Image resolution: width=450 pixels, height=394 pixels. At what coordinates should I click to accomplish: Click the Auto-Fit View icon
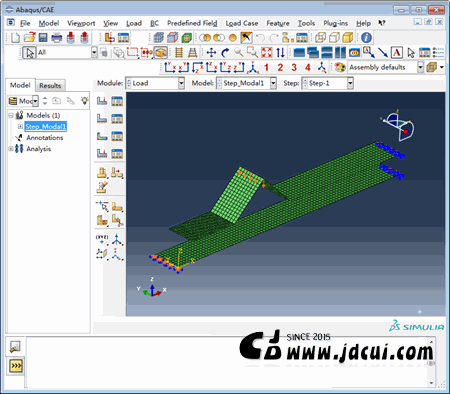[x=266, y=52]
